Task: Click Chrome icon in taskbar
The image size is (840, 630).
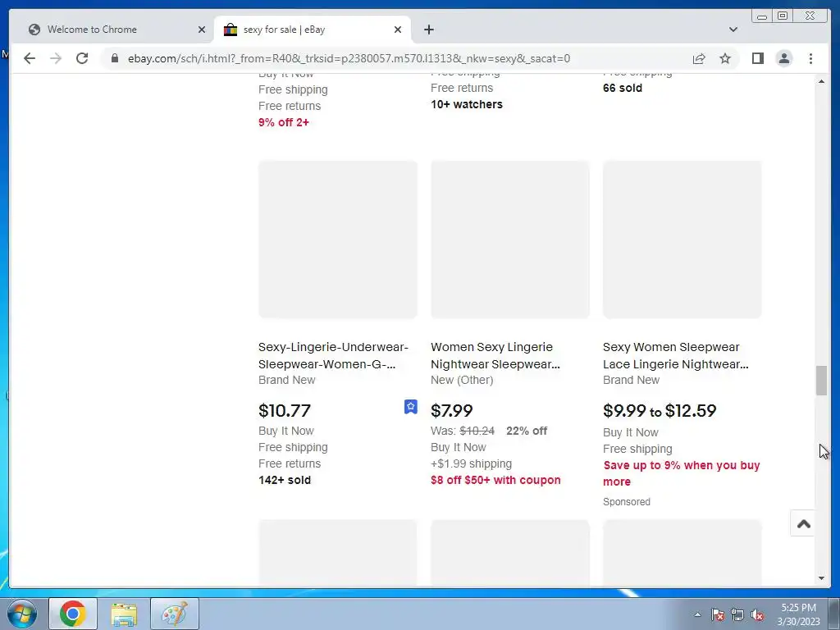Action: coord(73,614)
